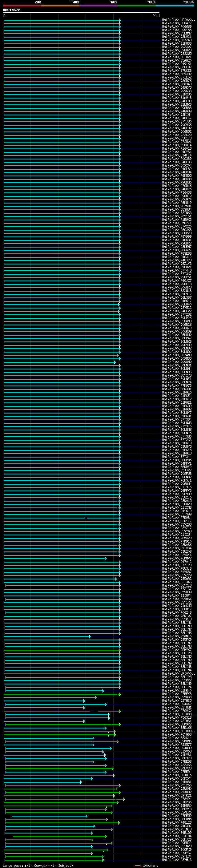Select hit label UniRef100_A6MMV7
The image size is (197, 868).
coord(177,558)
